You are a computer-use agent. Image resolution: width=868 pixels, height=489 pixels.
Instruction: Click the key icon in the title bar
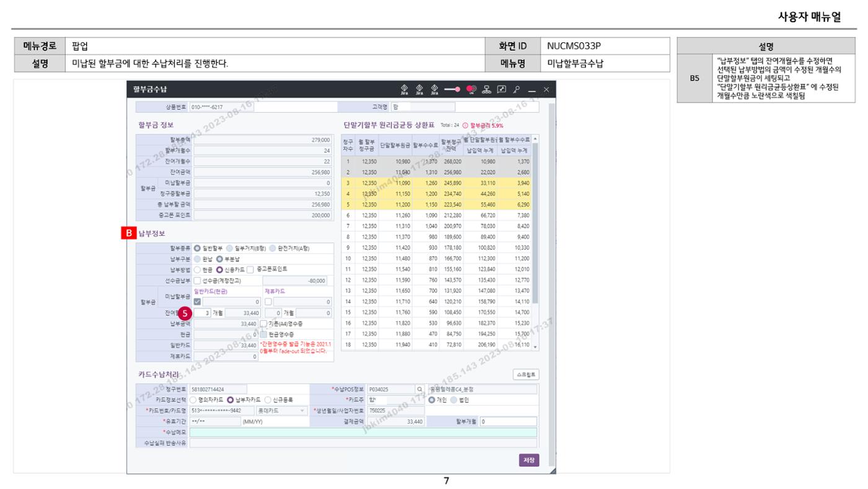tap(516, 89)
